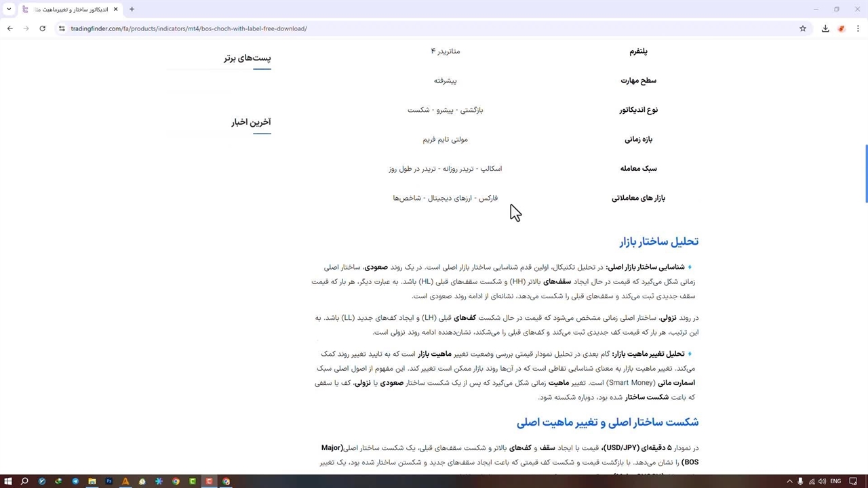Click the page vertical scrollbar thumb

[865, 174]
